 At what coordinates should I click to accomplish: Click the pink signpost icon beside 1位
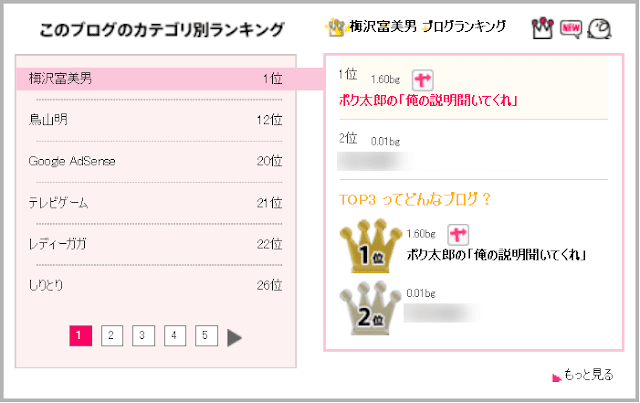coord(422,80)
